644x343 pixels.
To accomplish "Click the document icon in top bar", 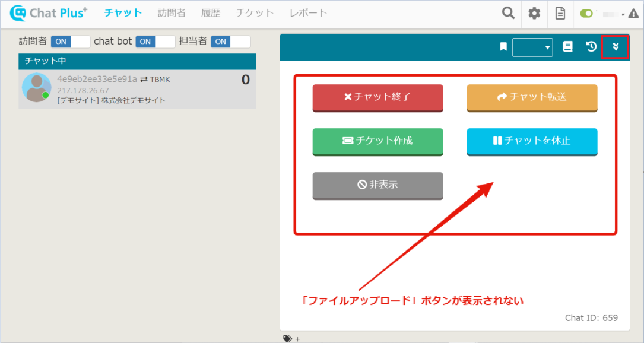I will [x=560, y=13].
